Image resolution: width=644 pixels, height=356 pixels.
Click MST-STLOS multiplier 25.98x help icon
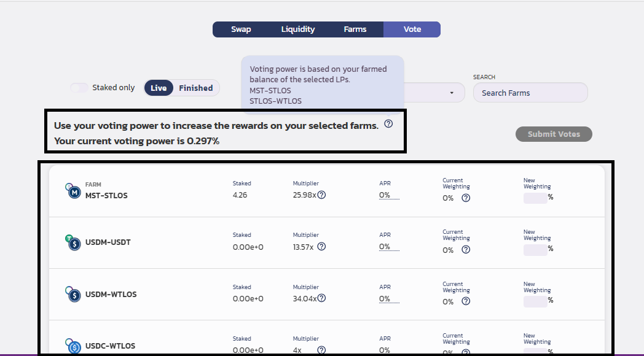click(321, 195)
